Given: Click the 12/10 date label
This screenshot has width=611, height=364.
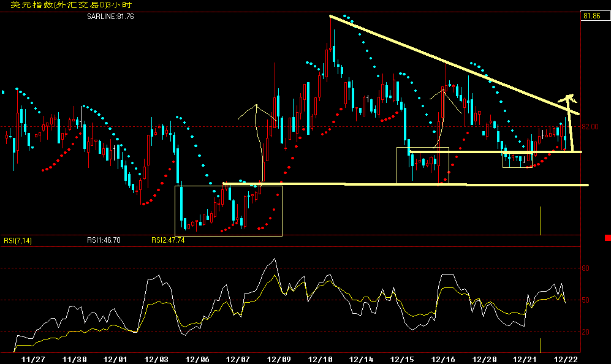Looking at the screenshot, I should 321,359.
